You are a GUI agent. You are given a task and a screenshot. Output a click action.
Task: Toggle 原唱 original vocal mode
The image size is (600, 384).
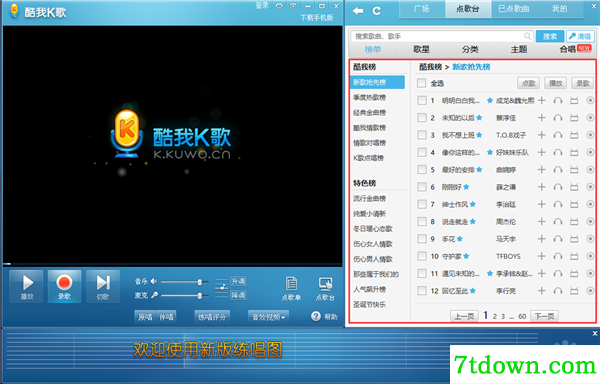point(145,317)
